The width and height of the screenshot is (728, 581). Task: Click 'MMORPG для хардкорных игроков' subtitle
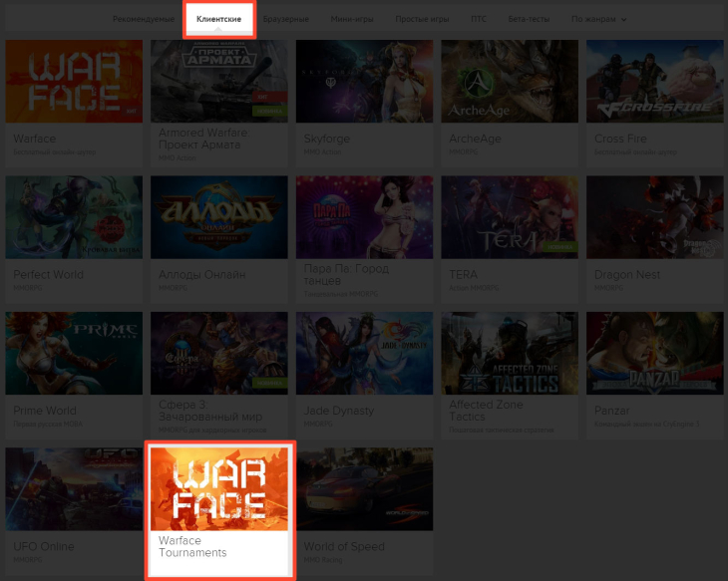(x=212, y=431)
